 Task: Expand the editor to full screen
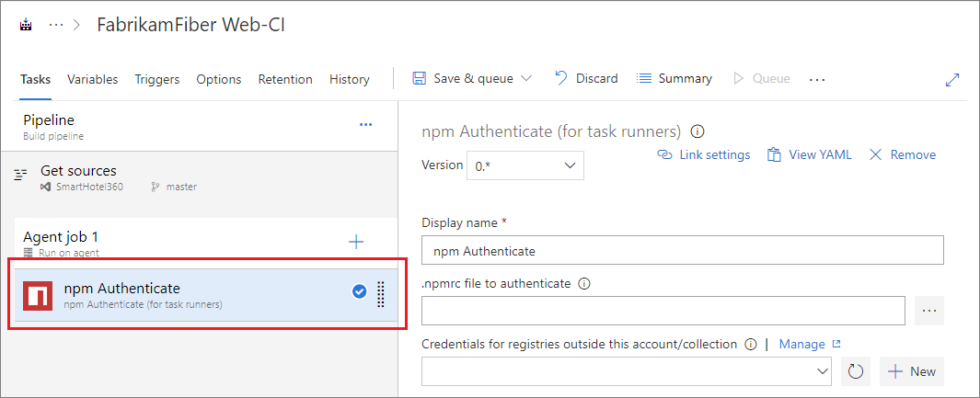click(952, 80)
